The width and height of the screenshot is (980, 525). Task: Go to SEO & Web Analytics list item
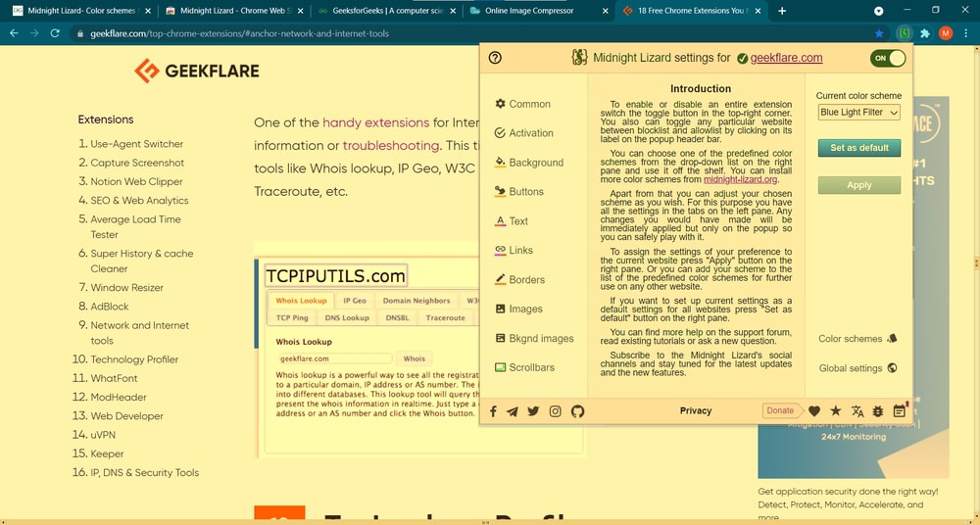click(139, 201)
